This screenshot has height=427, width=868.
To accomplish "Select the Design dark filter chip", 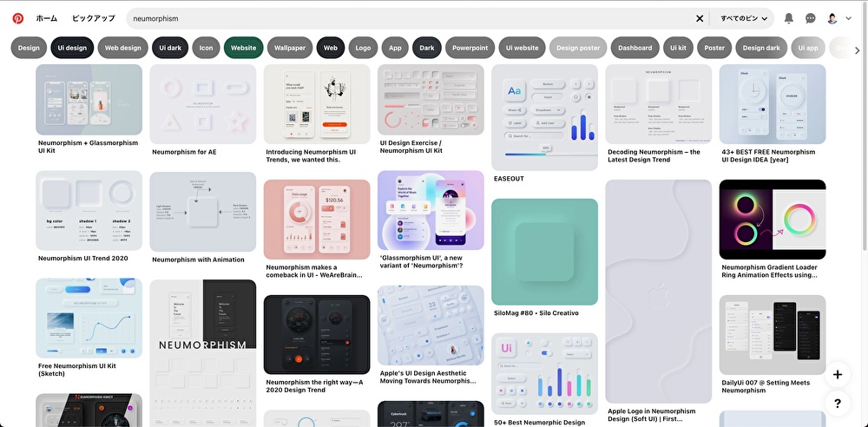I will (x=761, y=48).
